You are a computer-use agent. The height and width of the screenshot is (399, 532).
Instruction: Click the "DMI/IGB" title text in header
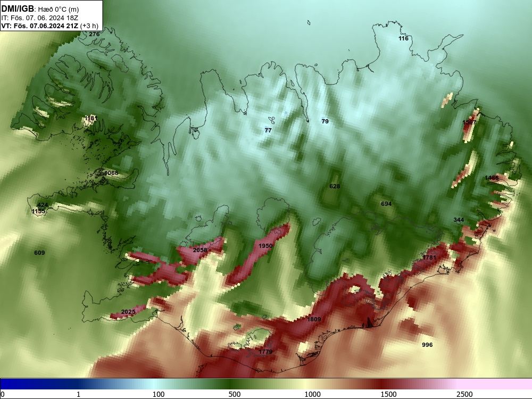point(18,9)
